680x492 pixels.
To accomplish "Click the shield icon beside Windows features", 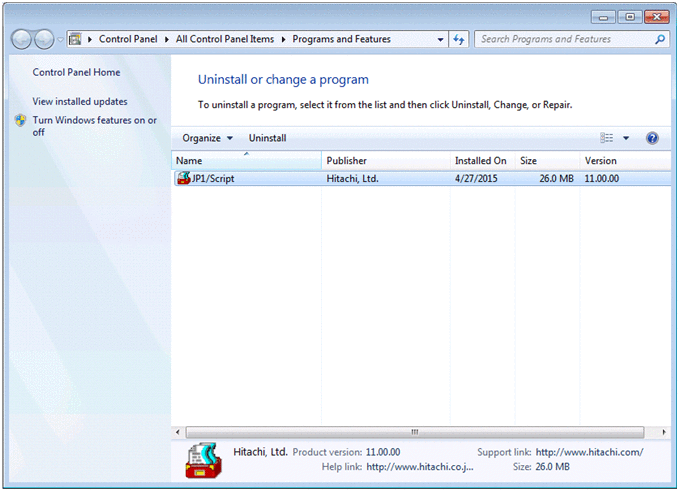I will tap(20, 120).
